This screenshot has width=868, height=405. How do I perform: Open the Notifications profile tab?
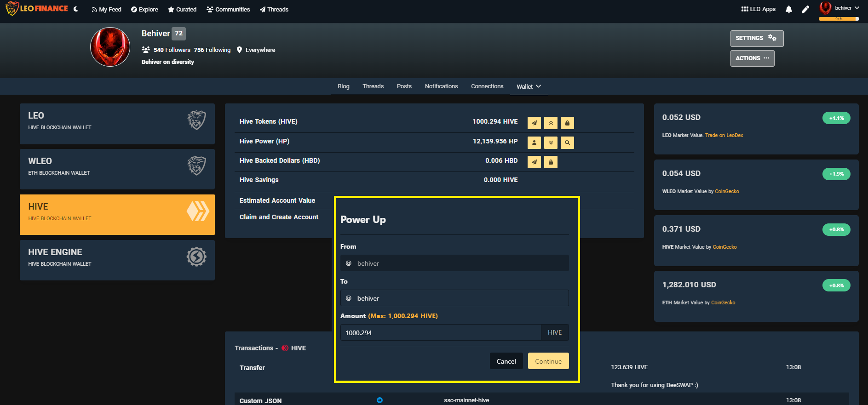pos(441,86)
